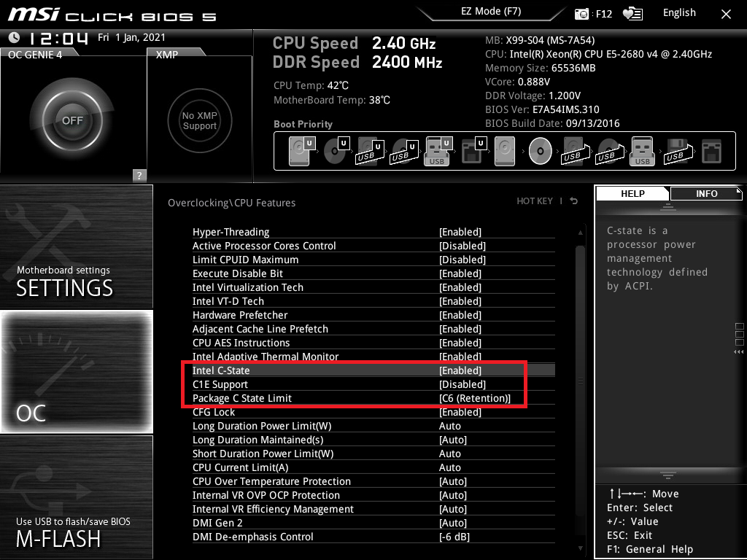This screenshot has height=560, width=747.
Task: Toggle the OC Genie 4 OFF button
Action: (x=72, y=120)
